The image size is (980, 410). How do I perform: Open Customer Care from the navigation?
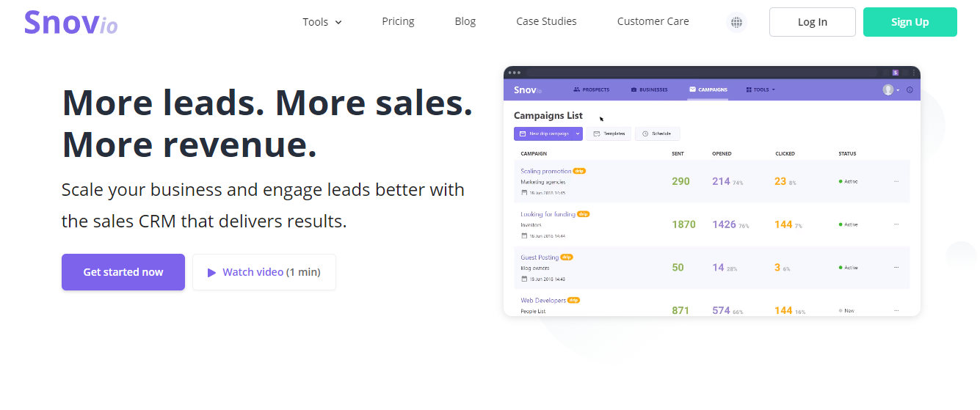pos(653,21)
